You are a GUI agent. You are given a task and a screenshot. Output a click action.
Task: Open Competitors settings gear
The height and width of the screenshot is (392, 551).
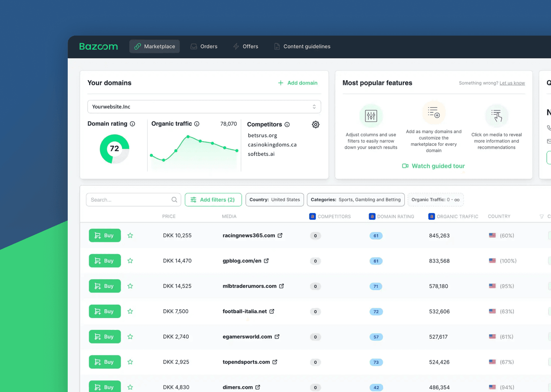tap(316, 124)
